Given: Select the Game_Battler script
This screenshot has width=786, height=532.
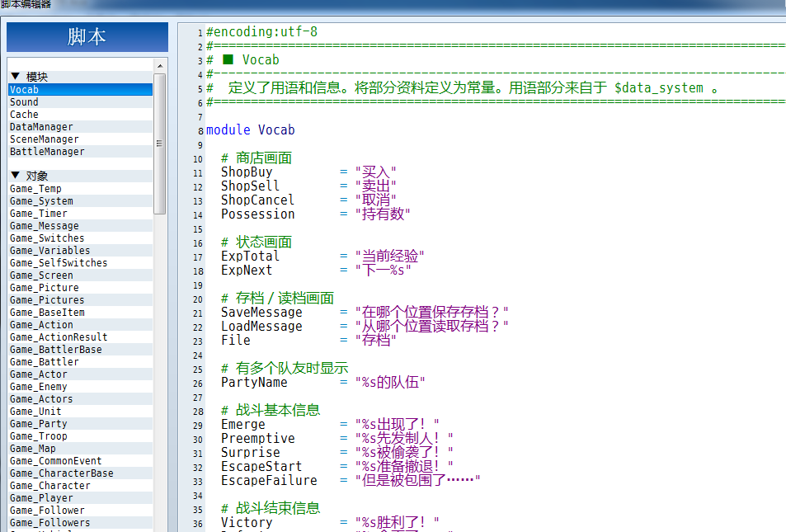Looking at the screenshot, I should click(81, 361).
